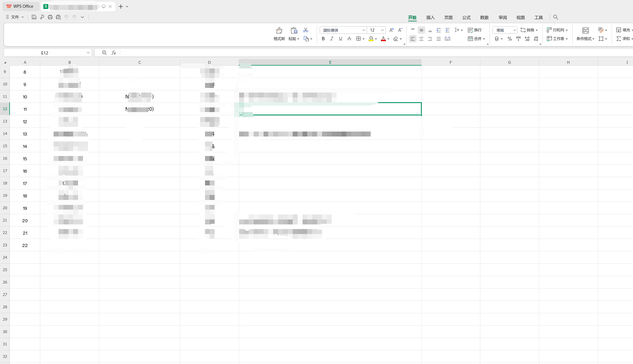
Task: Click the percent style icon
Action: pos(509,39)
